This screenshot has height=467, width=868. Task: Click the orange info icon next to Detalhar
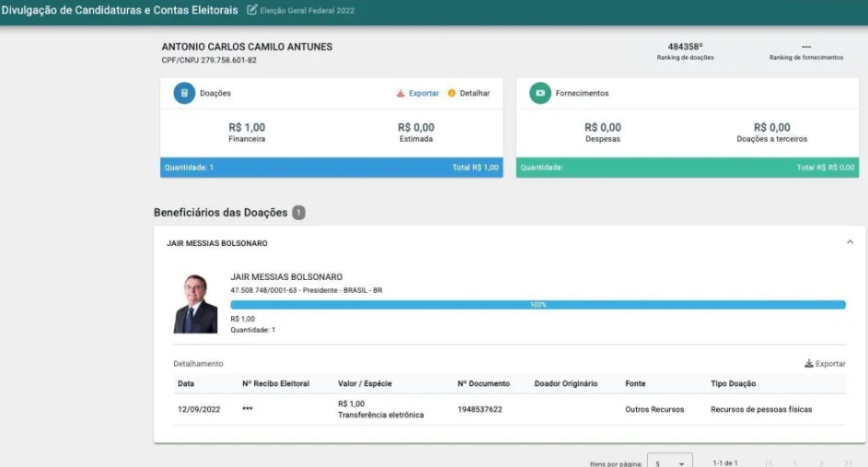coord(452,93)
